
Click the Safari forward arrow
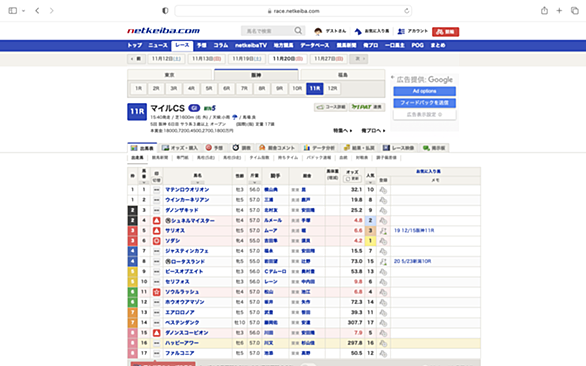[x=52, y=11]
